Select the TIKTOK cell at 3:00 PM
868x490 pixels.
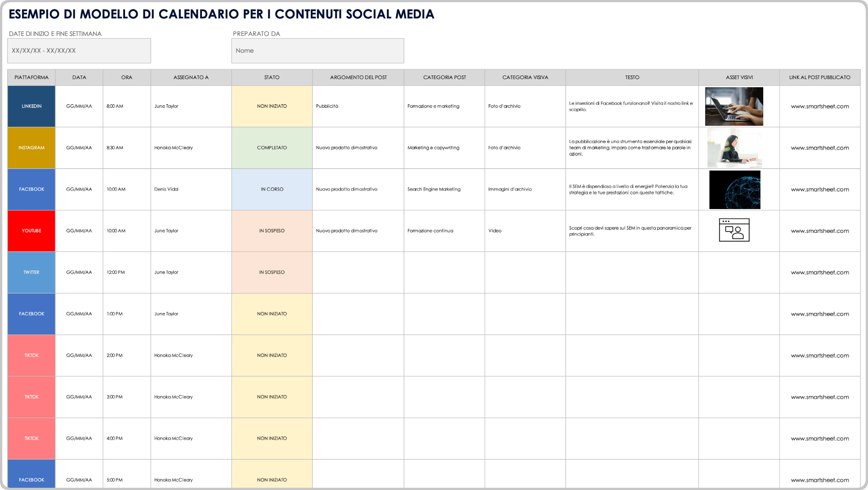[x=31, y=397]
